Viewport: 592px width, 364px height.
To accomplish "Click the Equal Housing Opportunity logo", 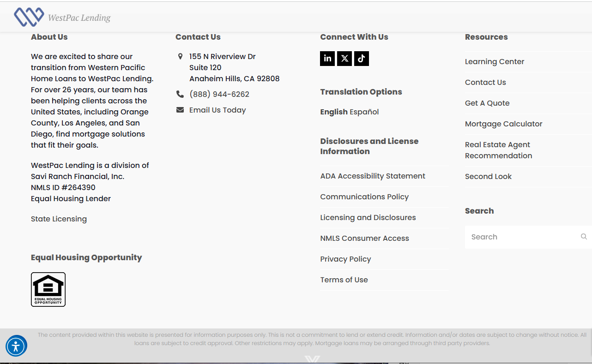I will (x=48, y=289).
